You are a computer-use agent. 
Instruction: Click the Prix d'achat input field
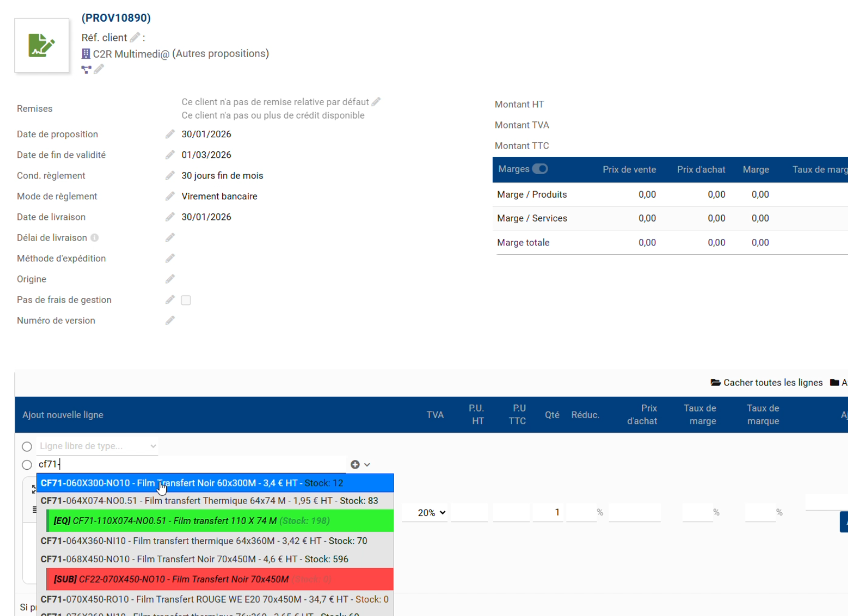(x=635, y=512)
